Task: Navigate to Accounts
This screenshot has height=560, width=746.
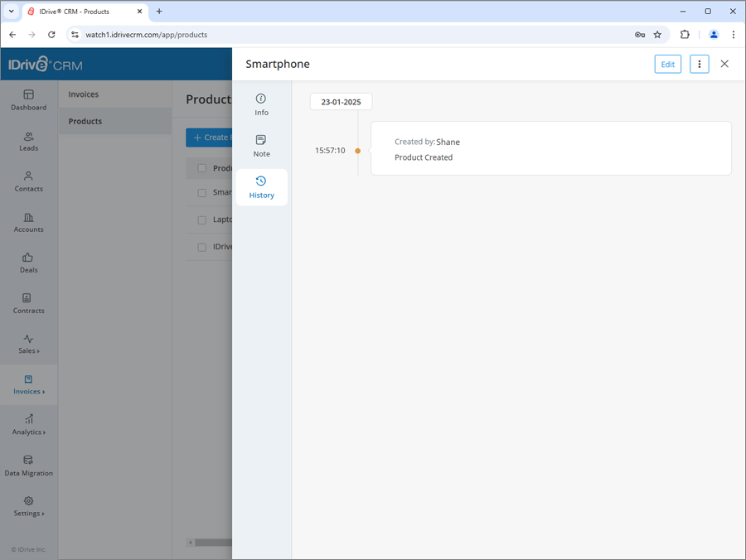Action: coord(28,224)
